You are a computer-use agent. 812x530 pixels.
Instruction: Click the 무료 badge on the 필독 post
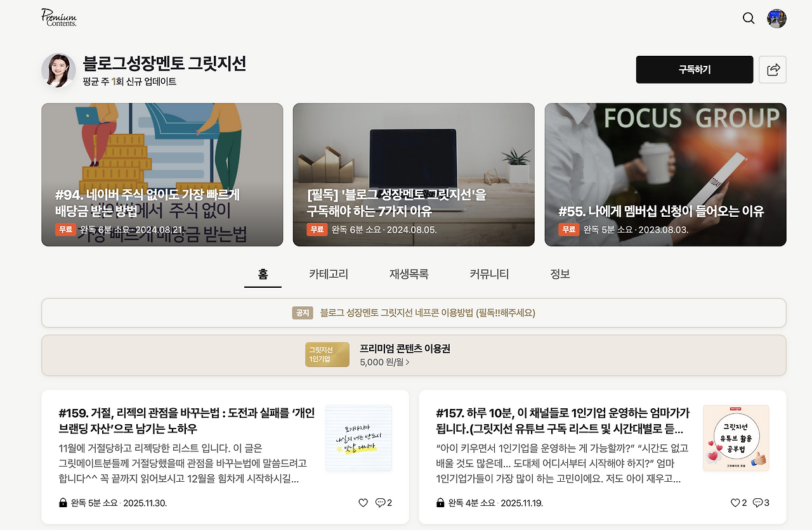point(317,229)
